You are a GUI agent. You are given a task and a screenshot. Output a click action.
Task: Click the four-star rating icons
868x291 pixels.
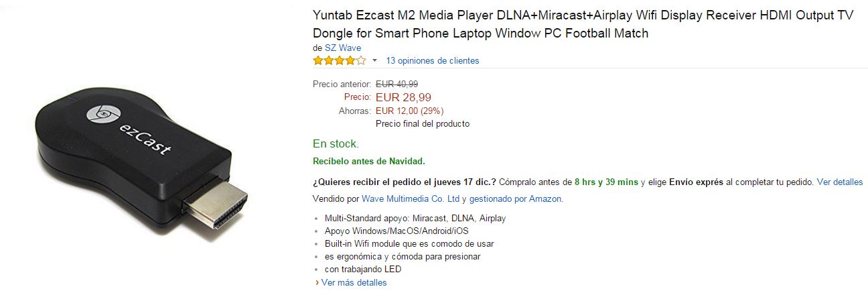(x=339, y=60)
